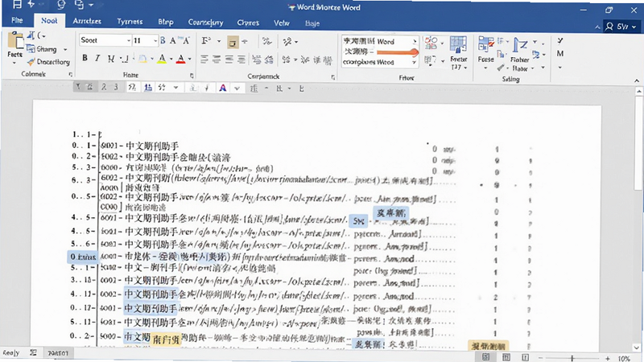Click the zoom slider handle in the status bar
Screen dimensions: 644x362
point(572,358)
